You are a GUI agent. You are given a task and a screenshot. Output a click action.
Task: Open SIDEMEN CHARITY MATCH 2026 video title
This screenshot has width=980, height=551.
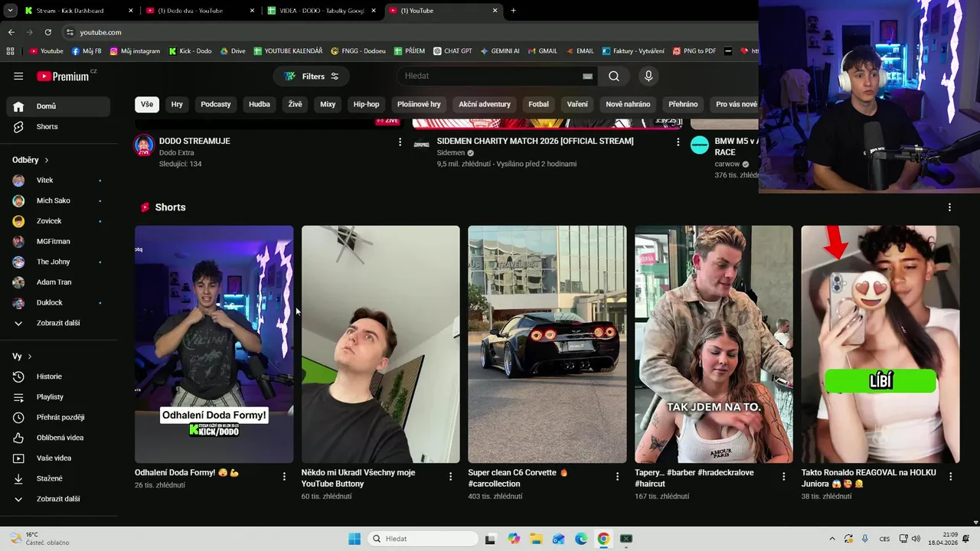pos(535,141)
